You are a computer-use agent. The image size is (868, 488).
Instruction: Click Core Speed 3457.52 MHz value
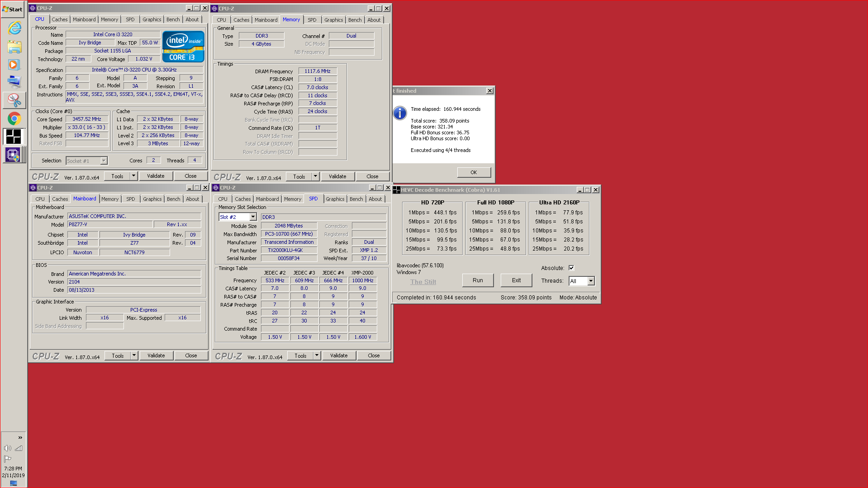coord(87,119)
